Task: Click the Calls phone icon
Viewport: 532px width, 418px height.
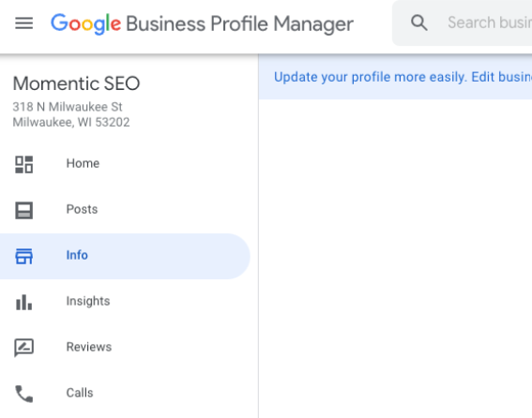Action: pyautogui.click(x=23, y=394)
